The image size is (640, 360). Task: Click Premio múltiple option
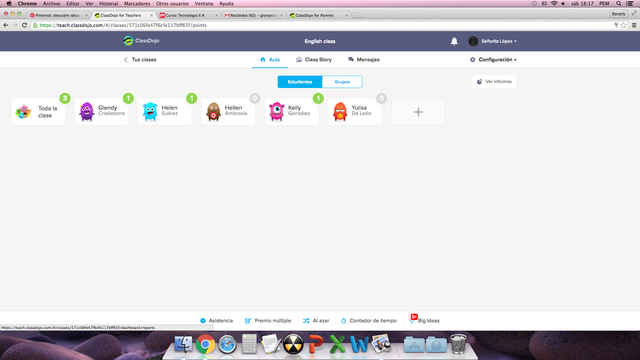[x=268, y=321]
